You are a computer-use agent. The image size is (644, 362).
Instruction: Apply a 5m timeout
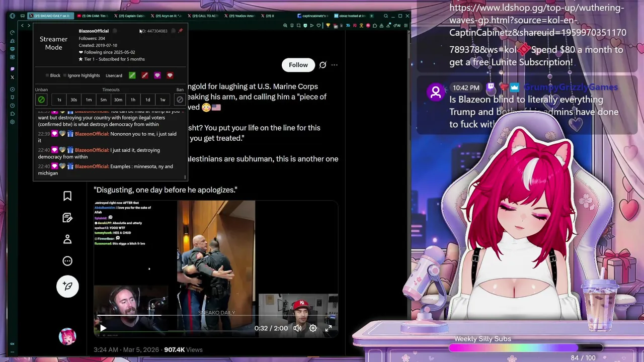[103, 100]
